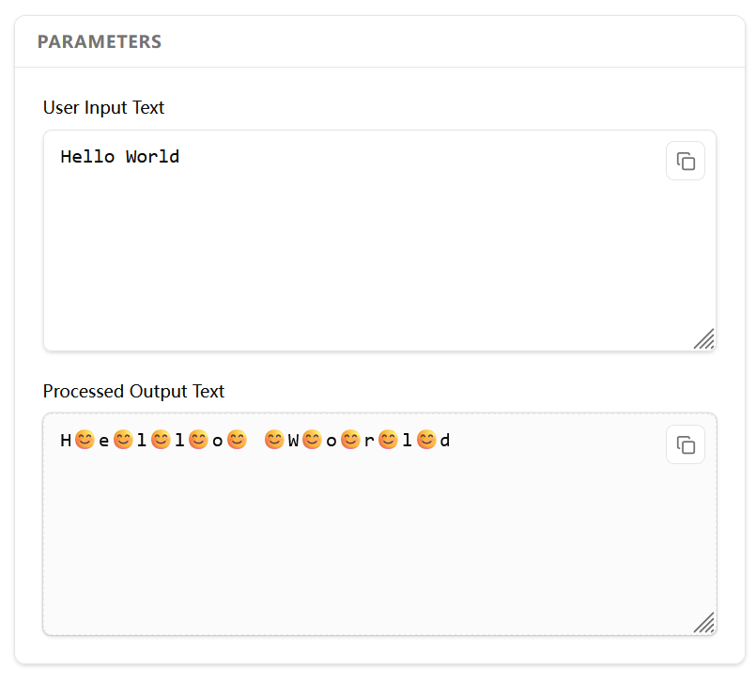Click the PARAMETERS panel header
Image resolution: width=756 pixels, height=700 pixels.
pos(100,42)
